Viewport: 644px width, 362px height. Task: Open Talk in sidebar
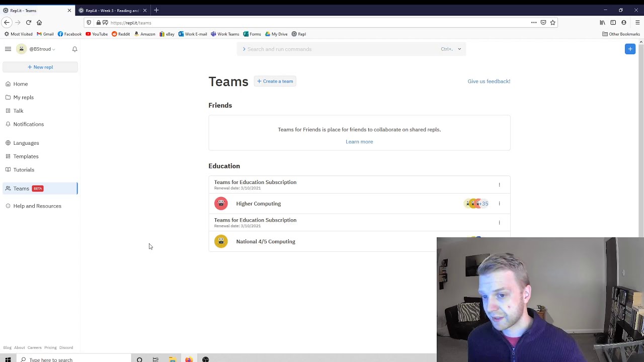click(18, 111)
